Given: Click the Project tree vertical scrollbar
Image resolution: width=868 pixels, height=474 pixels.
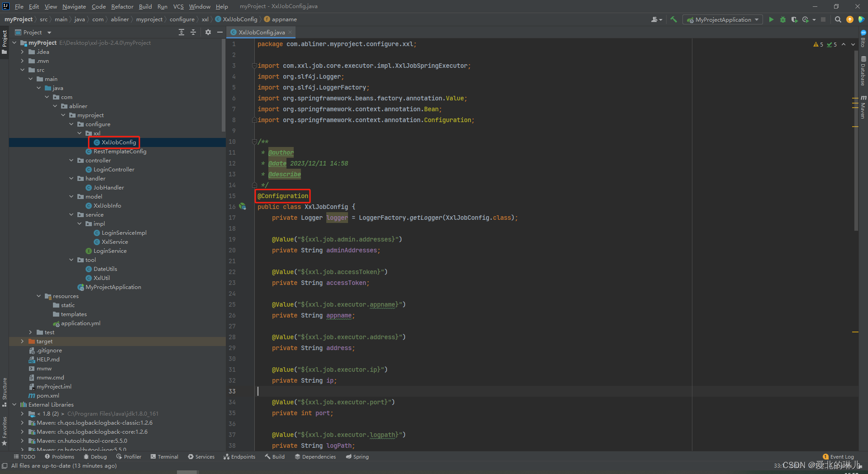Looking at the screenshot, I should coord(224,85).
